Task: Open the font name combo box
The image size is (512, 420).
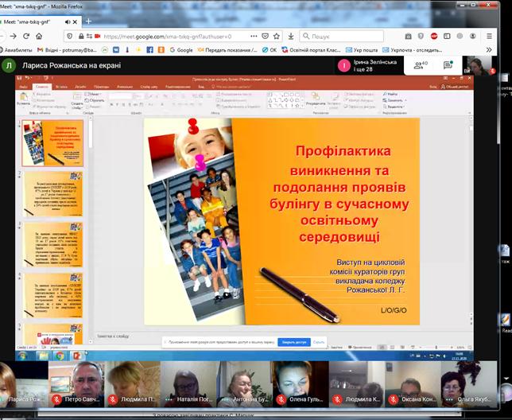Action: 121,96
